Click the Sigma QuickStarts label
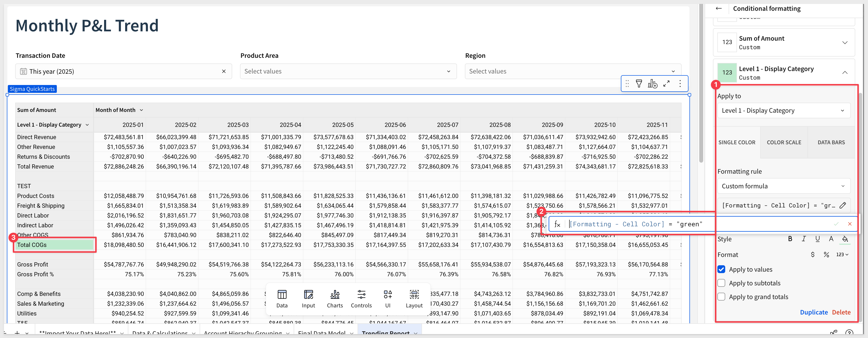The width and height of the screenshot is (868, 338). click(32, 89)
